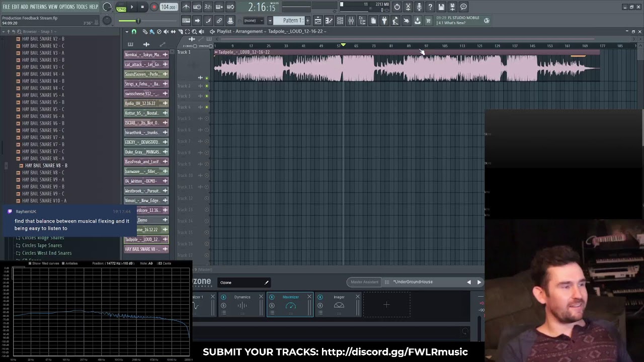644x362 pixels.
Task: Click the audio editor scissors icon
Action: pos(408,7)
